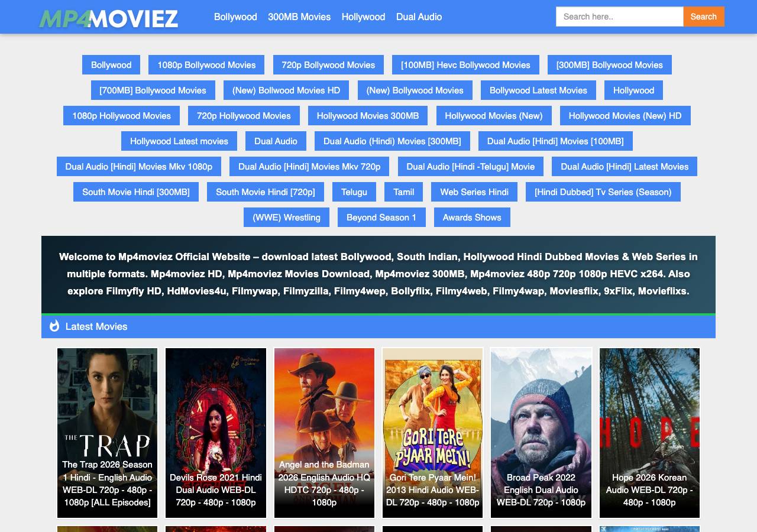Click the orange Search button
Image resolution: width=757 pixels, height=532 pixels.
click(x=704, y=17)
